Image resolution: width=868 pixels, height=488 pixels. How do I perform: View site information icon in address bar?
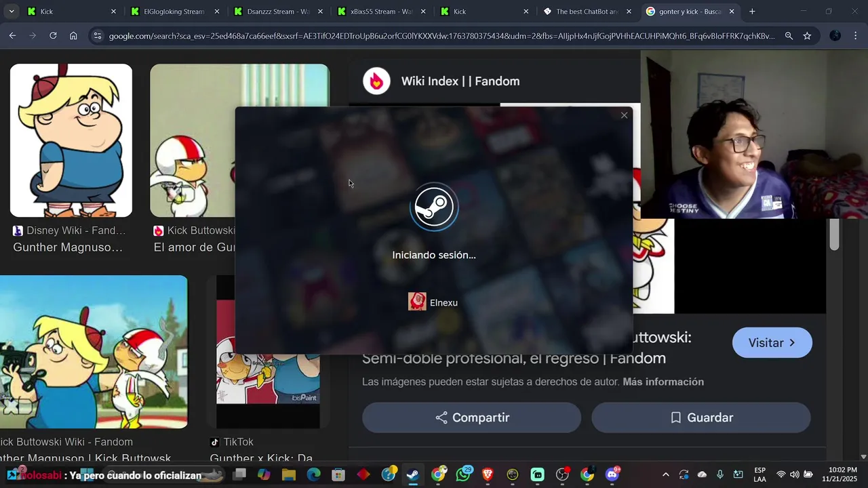click(x=97, y=36)
